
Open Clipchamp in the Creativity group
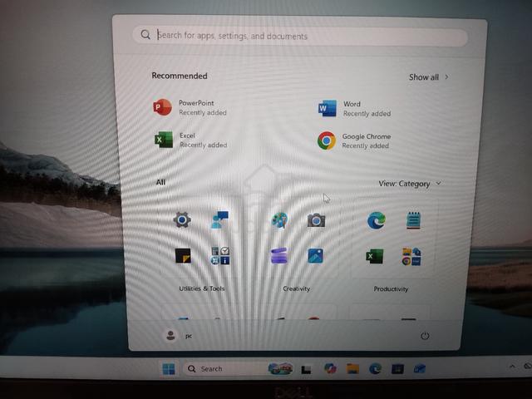click(279, 255)
